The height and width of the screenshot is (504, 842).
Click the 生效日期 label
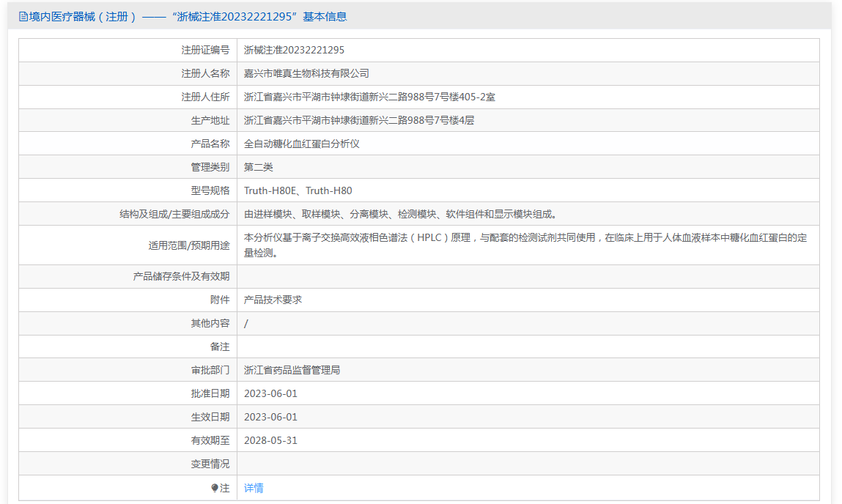pos(210,417)
